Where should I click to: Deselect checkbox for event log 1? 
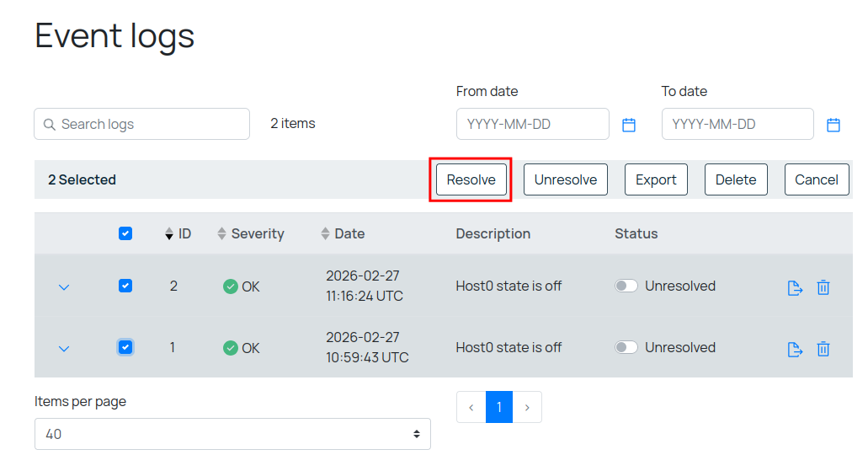(x=125, y=347)
